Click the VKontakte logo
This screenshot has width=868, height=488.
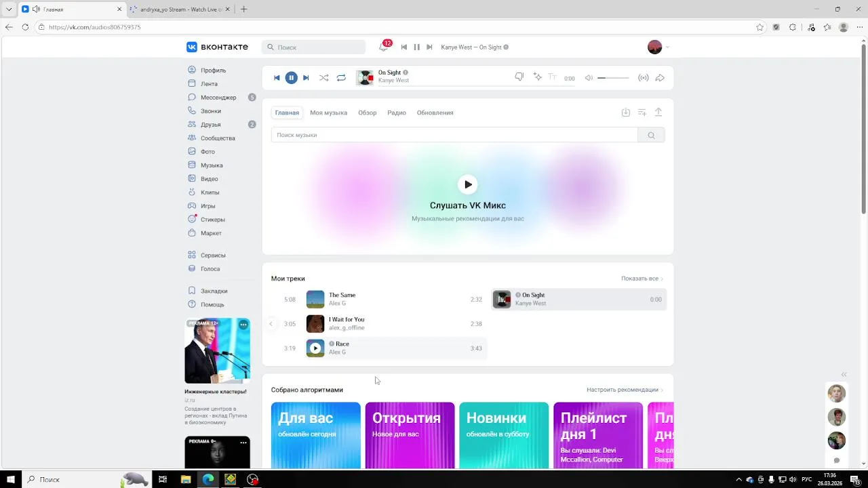[217, 47]
